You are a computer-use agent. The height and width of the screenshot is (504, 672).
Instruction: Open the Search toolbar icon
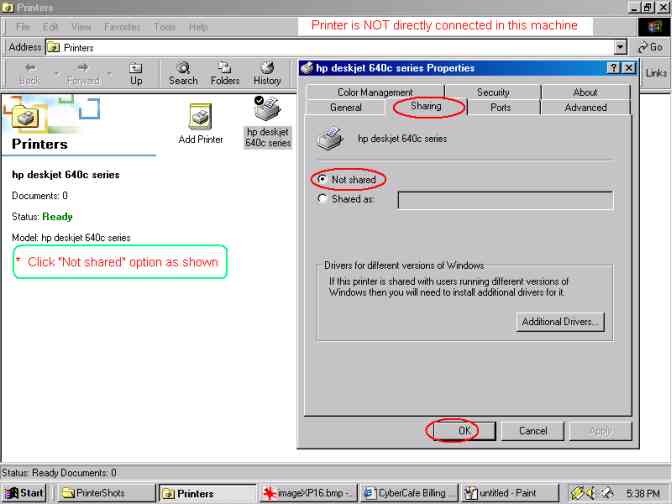183,72
